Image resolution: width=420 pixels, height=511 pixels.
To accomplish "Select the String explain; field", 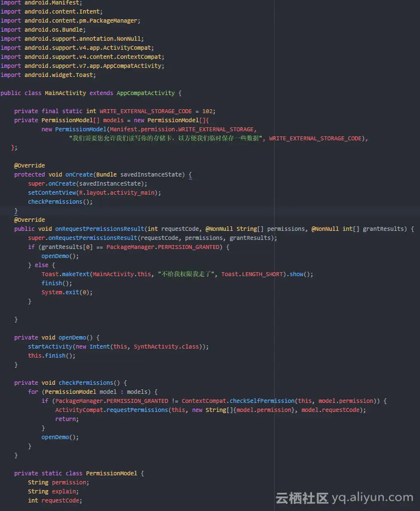I will click(x=53, y=491).
